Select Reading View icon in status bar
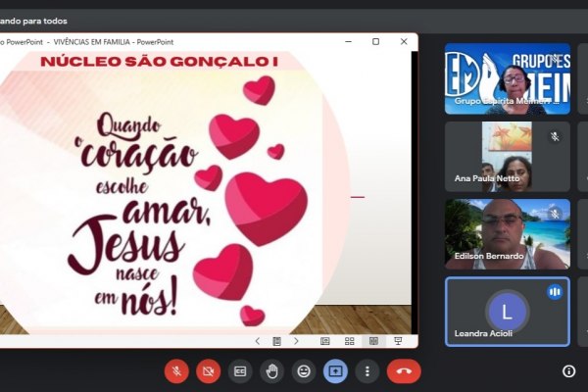Image resolution: width=588 pixels, height=392 pixels. tap(372, 341)
